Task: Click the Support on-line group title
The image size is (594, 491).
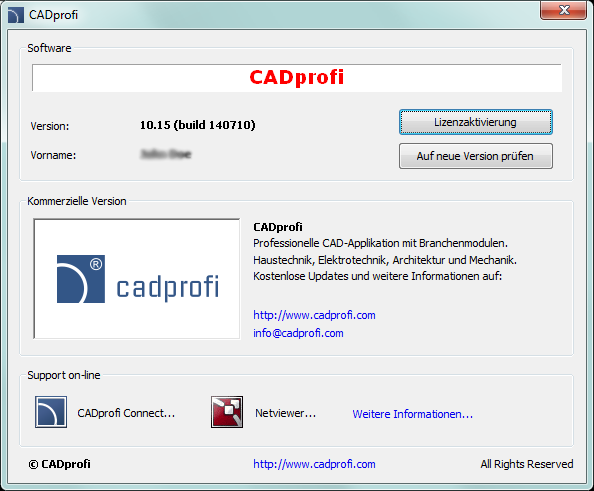Action: (x=64, y=375)
